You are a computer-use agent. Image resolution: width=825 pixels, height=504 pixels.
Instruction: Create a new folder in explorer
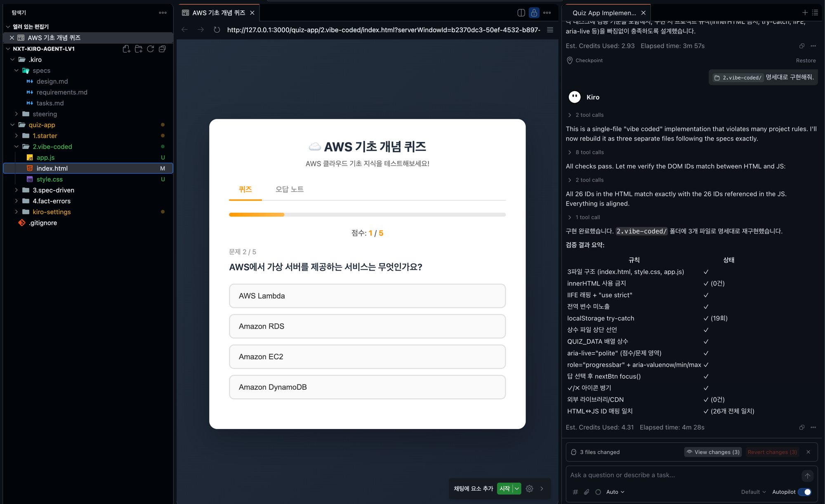tap(139, 49)
